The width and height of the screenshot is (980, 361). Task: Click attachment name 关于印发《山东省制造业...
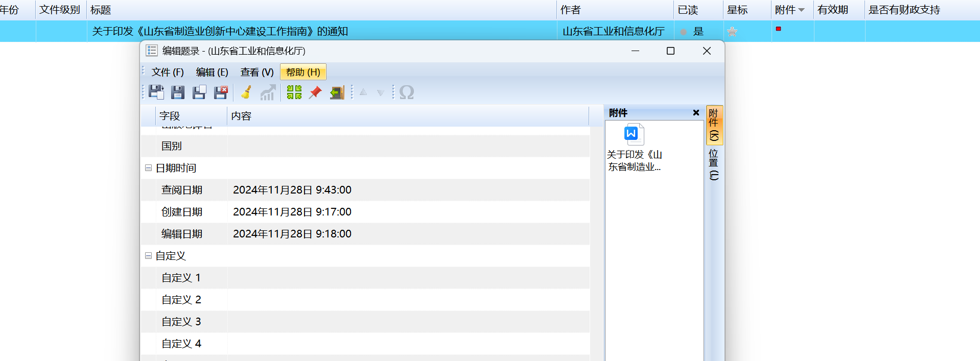coord(634,160)
